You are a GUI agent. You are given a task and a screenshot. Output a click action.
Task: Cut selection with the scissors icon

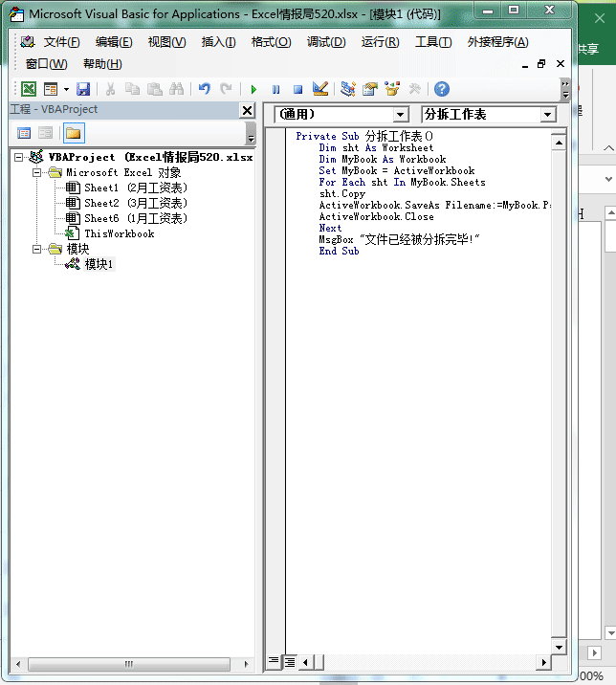tap(111, 89)
